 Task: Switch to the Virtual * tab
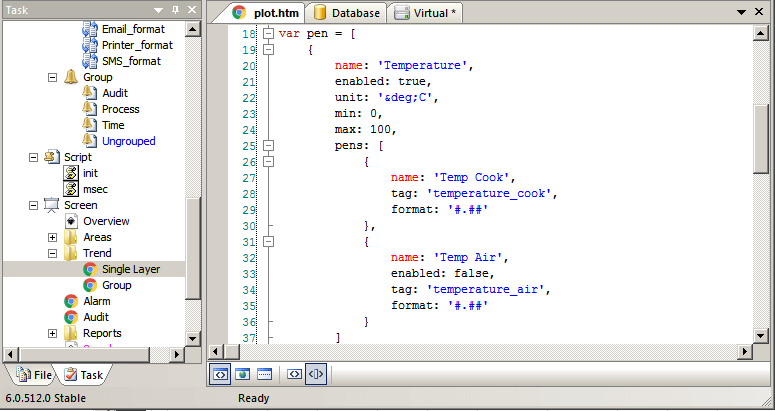[426, 13]
